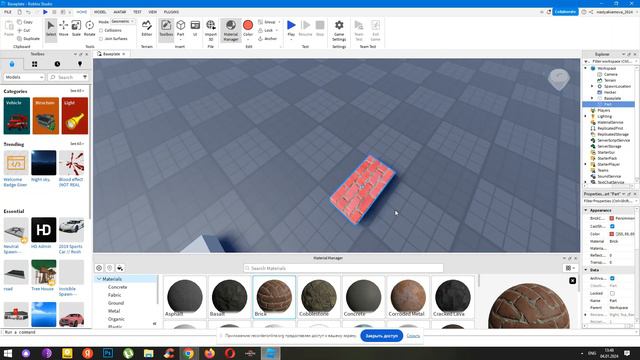Image resolution: width=640 pixels, height=360 pixels.
Task: Open the Terrain Editor
Action: pos(147,28)
